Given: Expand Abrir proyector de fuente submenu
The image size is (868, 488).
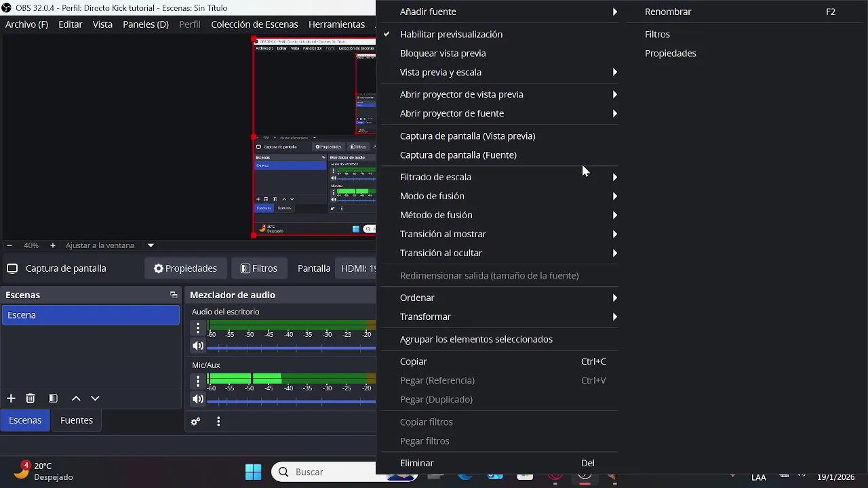Looking at the screenshot, I should pyautogui.click(x=499, y=113).
